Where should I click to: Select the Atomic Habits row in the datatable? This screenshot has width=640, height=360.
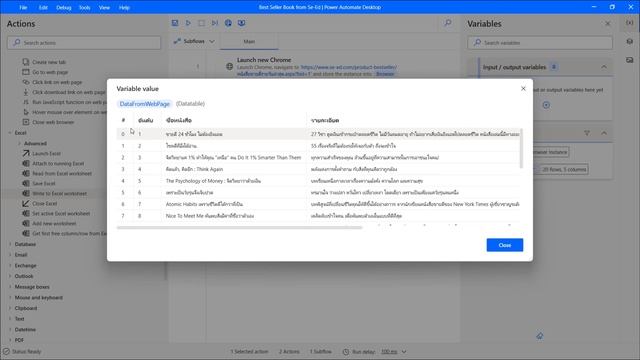318,204
